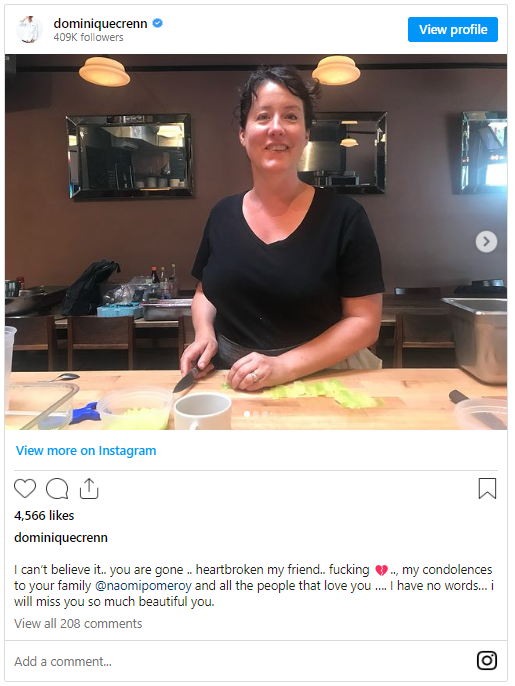The image size is (515, 686).
Task: Select the third carousel dot
Action: pos(265,414)
